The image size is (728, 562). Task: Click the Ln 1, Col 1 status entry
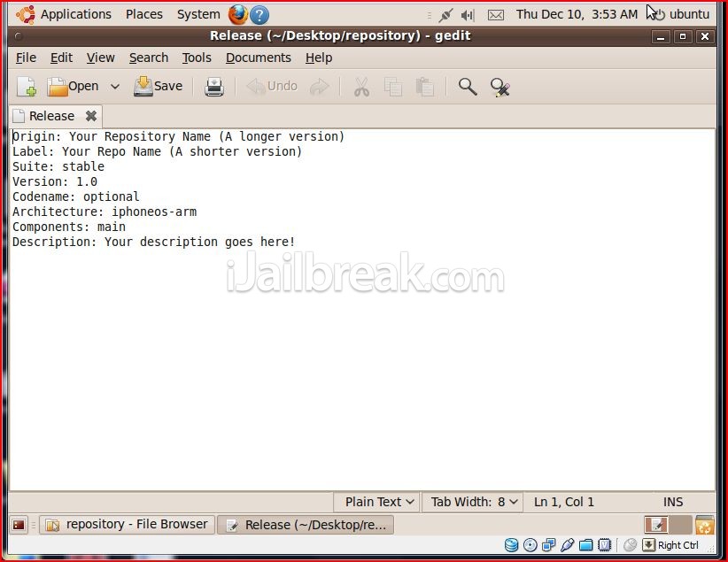(563, 502)
